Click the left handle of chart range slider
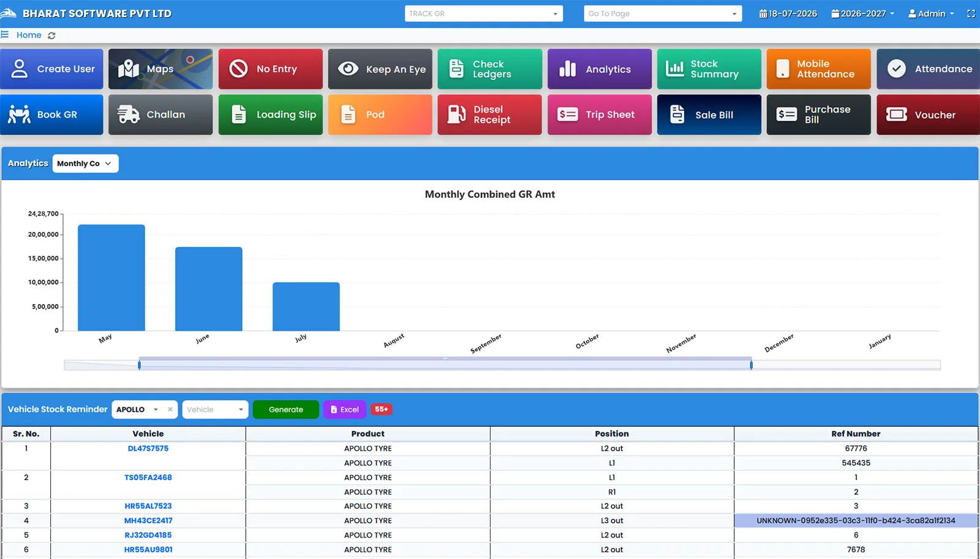The width and height of the screenshot is (980, 559). (140, 365)
